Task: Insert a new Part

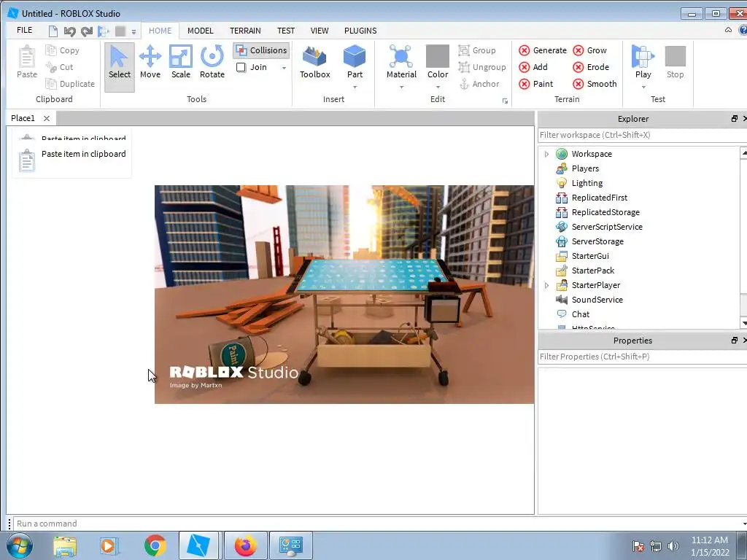Action: [x=355, y=61]
